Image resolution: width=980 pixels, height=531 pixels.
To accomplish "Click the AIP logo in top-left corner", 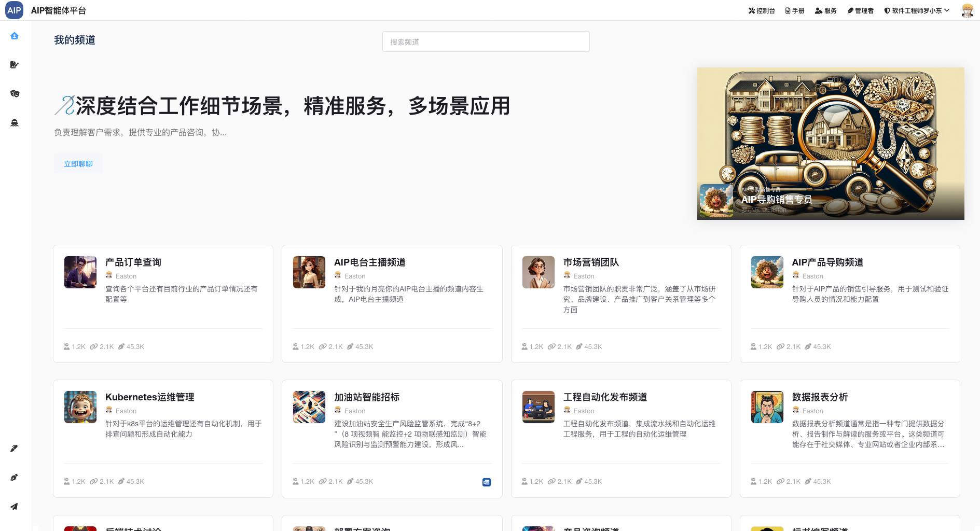I will coord(14,10).
